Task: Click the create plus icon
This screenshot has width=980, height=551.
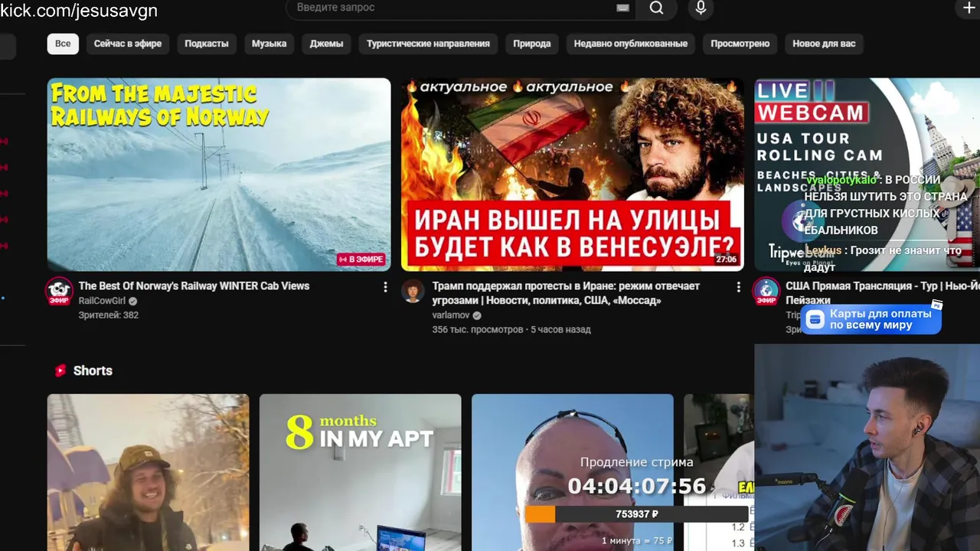Action: 969,8
